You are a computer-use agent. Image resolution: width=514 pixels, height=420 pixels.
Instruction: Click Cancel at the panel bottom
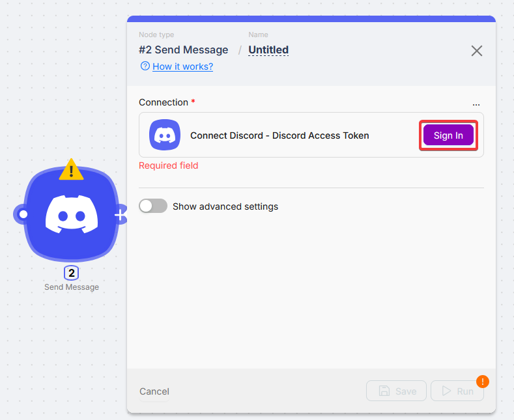point(154,391)
